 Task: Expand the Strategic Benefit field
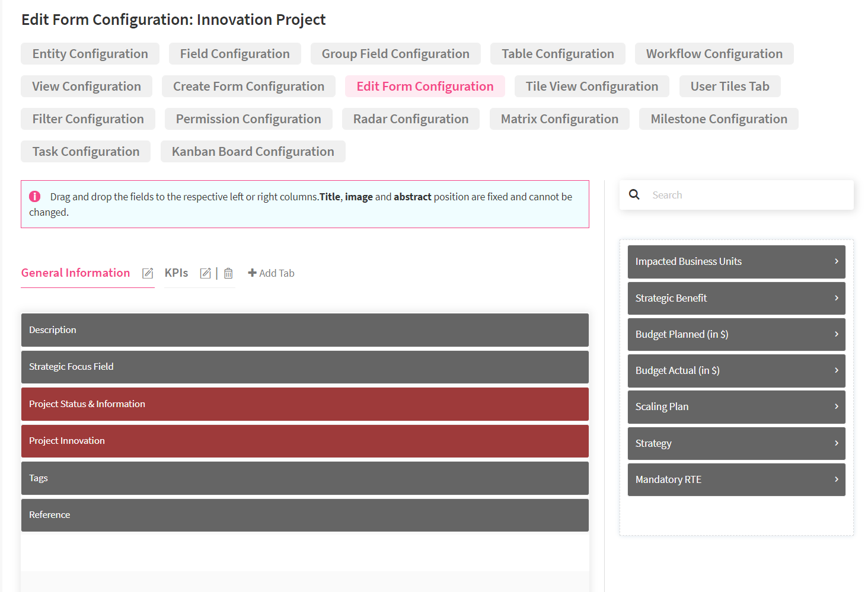click(836, 298)
